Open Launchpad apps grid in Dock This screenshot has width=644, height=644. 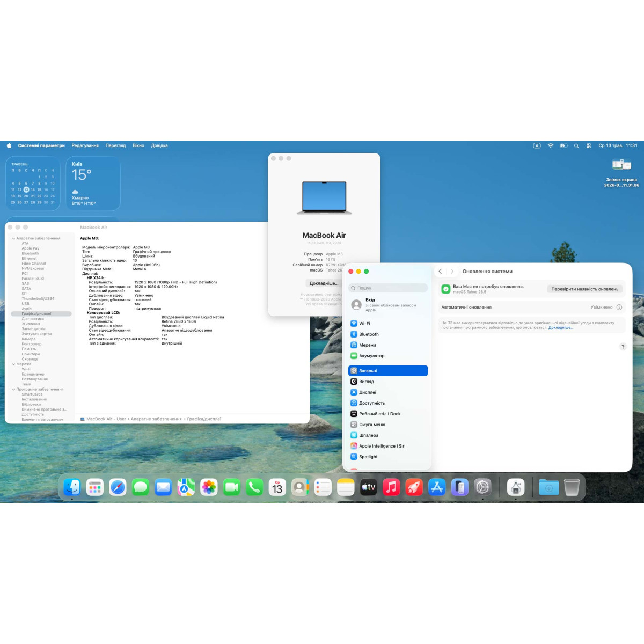pos(95,487)
